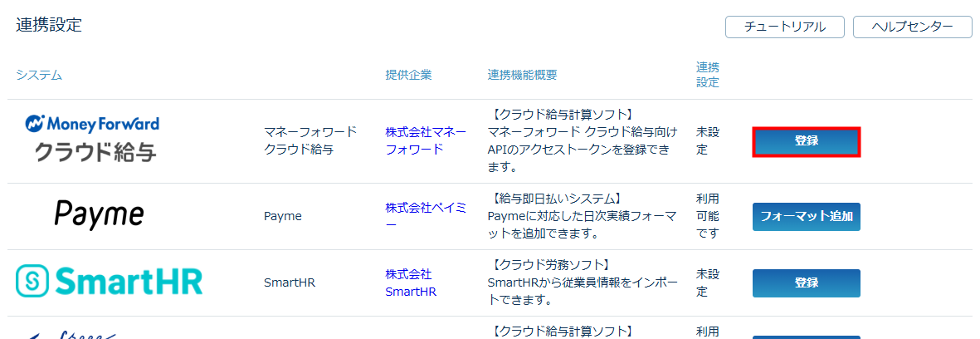Open the 株式会社マネーフォワード company link

point(426,140)
